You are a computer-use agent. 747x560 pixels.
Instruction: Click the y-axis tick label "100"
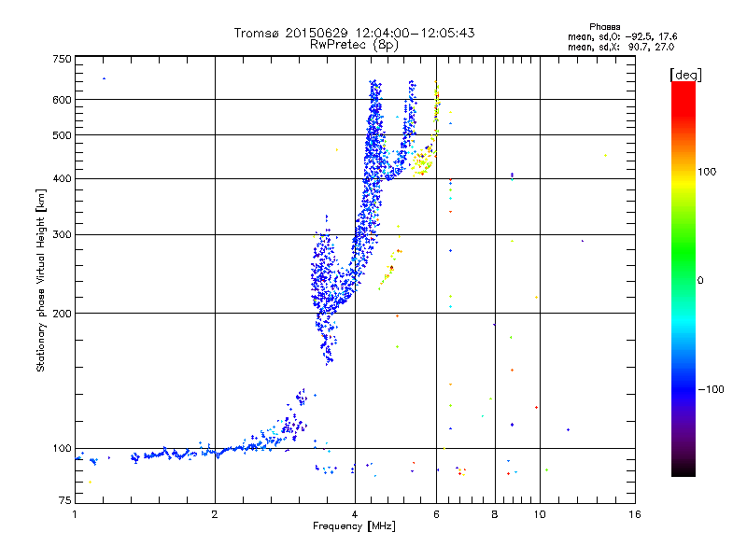(x=63, y=449)
